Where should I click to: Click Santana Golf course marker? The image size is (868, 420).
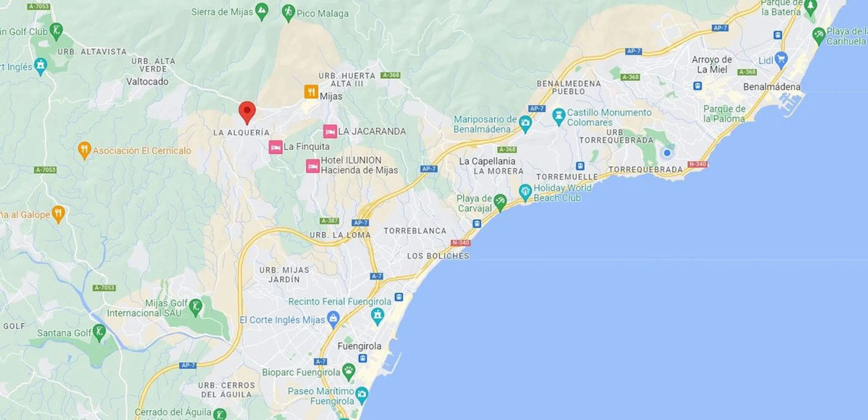click(99, 332)
